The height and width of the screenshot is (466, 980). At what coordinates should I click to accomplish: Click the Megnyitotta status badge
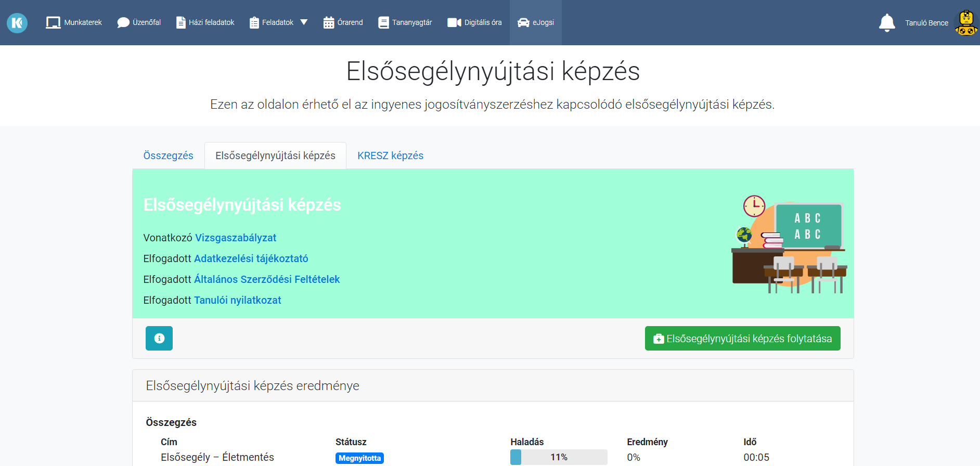(x=359, y=458)
